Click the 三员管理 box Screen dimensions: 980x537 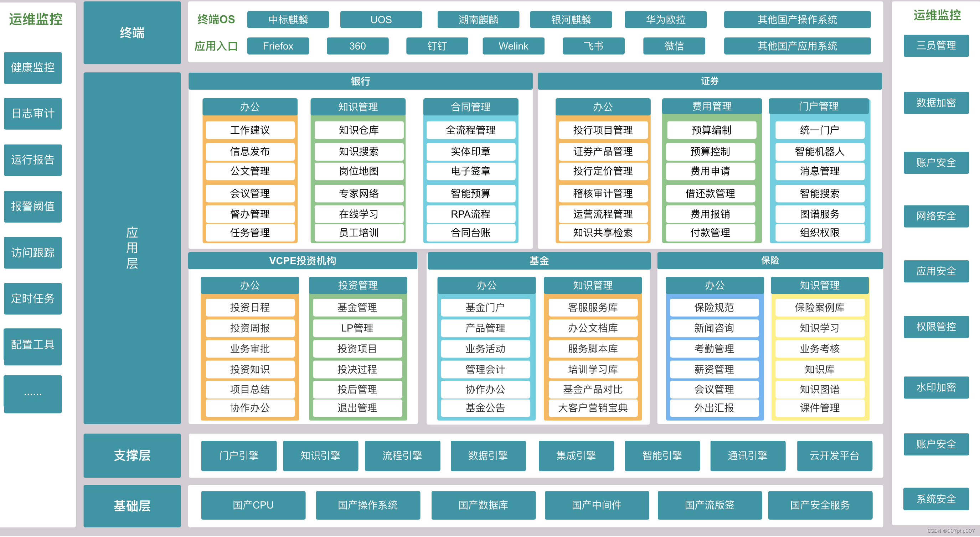(x=936, y=46)
